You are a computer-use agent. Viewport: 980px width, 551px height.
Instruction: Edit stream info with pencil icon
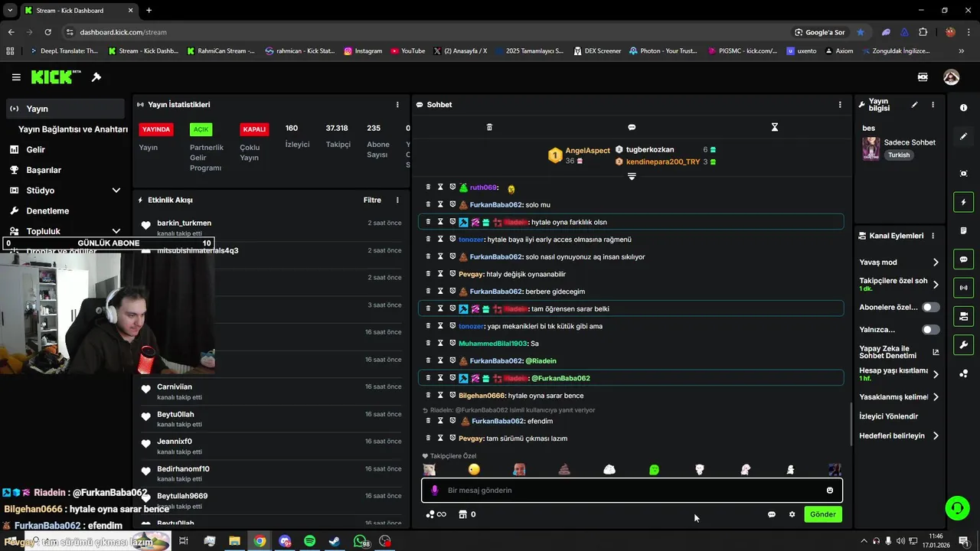click(x=914, y=104)
